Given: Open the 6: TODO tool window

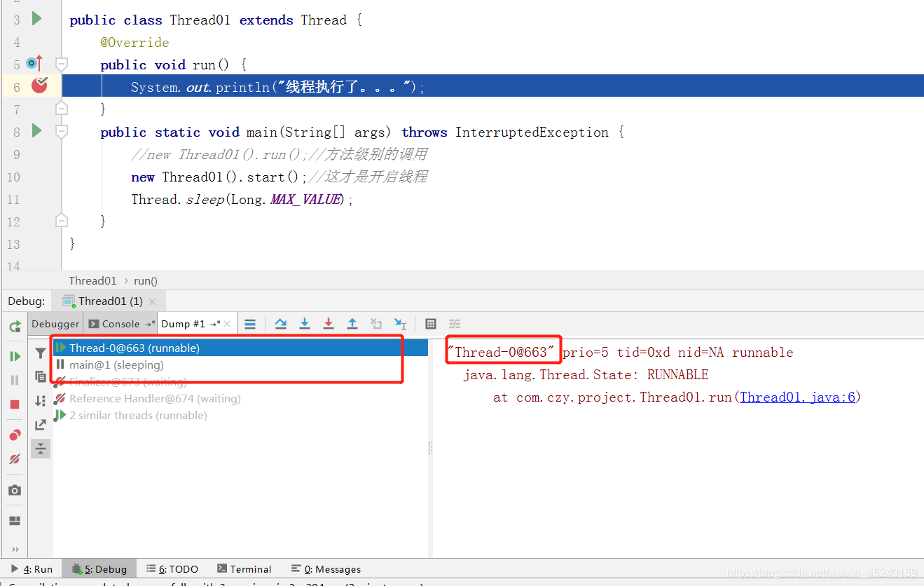Looking at the screenshot, I should coord(172,568).
